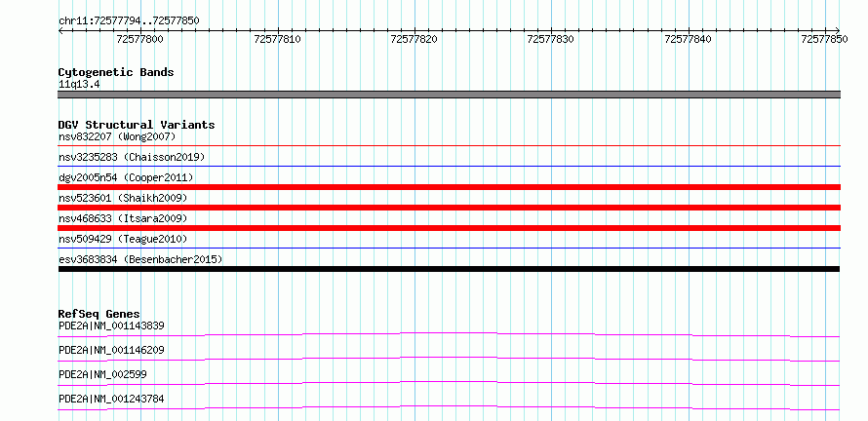
Task: Click the magenta PDE2A NM_001143839 gene line
Action: coord(449,334)
